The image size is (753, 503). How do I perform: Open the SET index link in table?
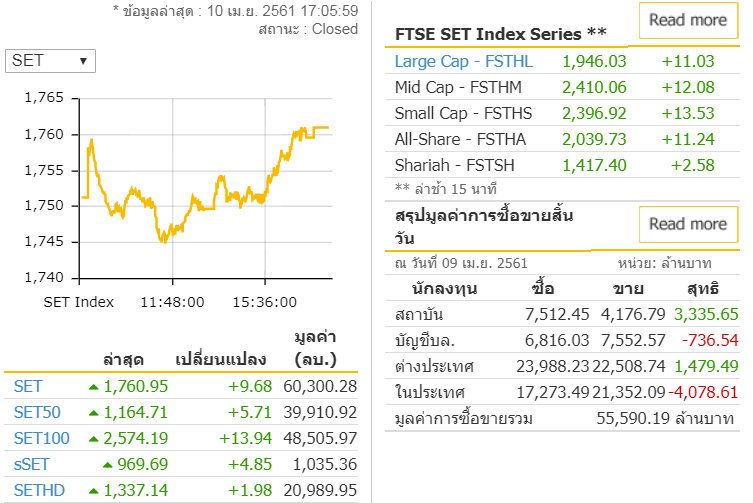click(x=28, y=385)
